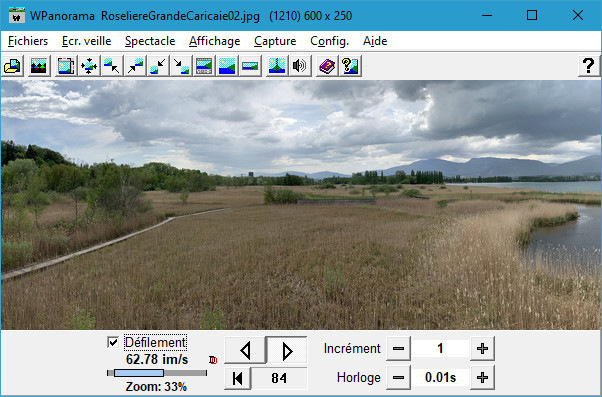The width and height of the screenshot is (602, 397).
Task: Open the Fichiers menu
Action: tap(28, 41)
